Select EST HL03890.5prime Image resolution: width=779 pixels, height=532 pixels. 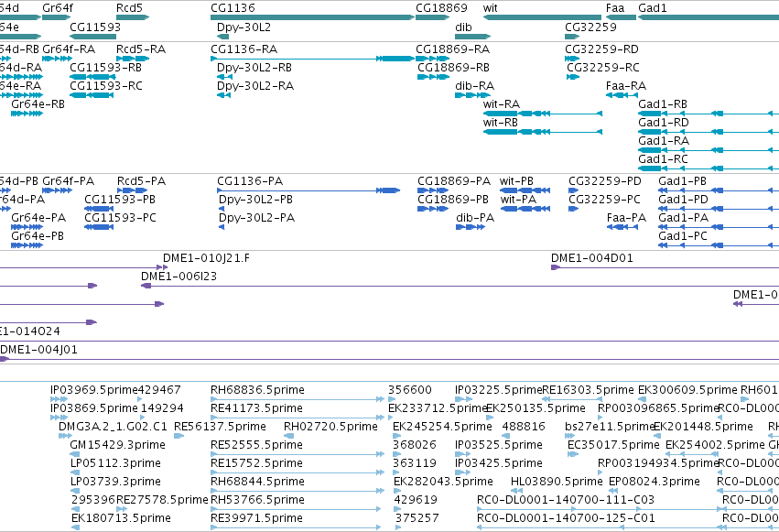click(515, 491)
